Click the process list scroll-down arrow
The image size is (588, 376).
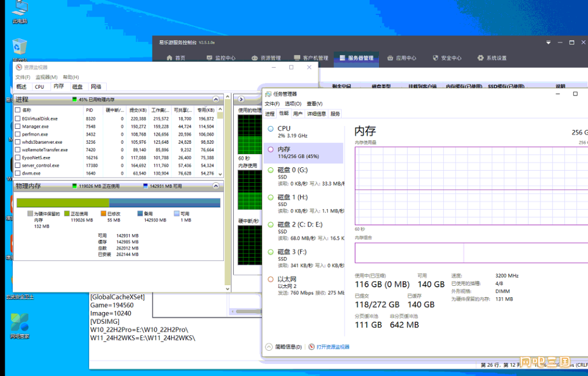(220, 174)
